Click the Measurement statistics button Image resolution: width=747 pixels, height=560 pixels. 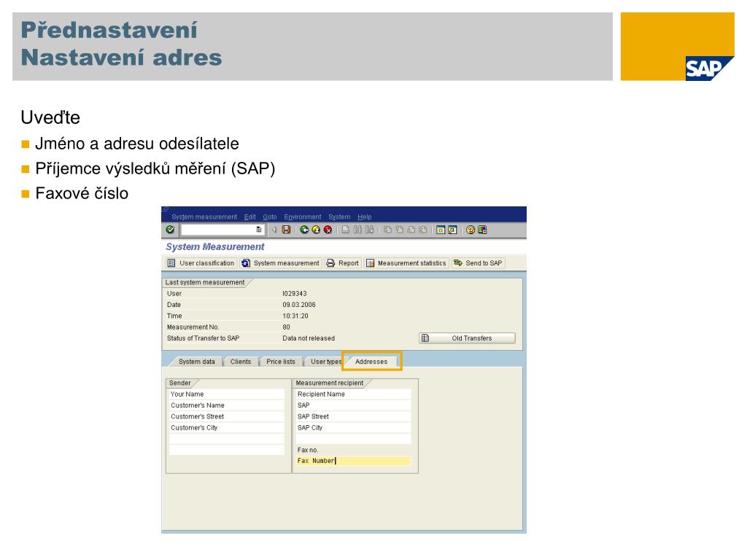tap(406, 262)
